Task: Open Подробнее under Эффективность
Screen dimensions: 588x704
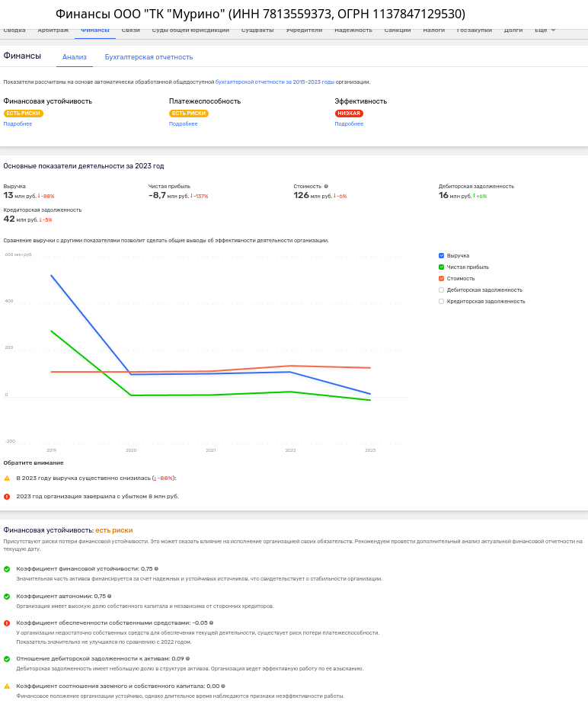Action: (349, 123)
